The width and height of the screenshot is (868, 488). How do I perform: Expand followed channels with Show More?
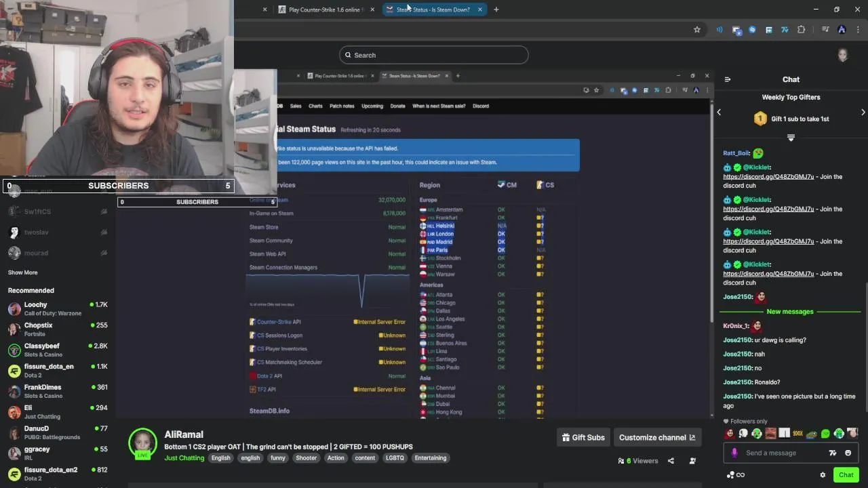(22, 272)
